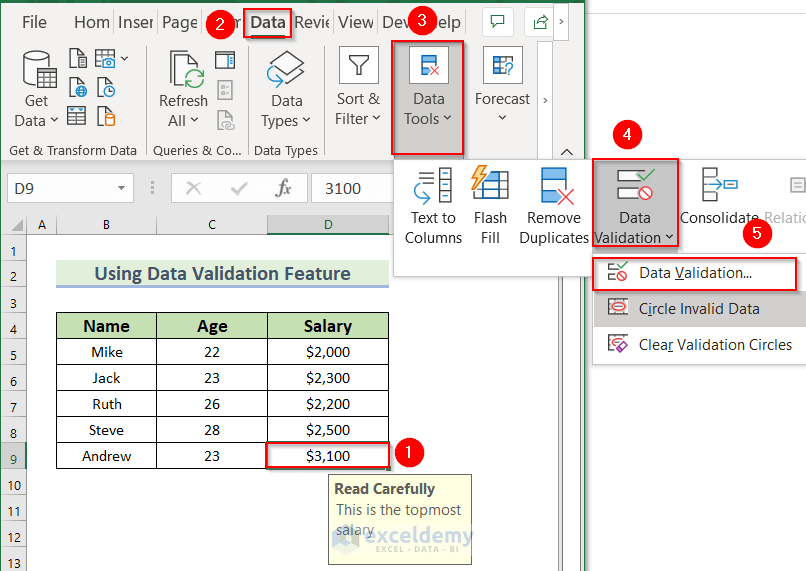Select the cell containing Ruth

click(x=106, y=404)
